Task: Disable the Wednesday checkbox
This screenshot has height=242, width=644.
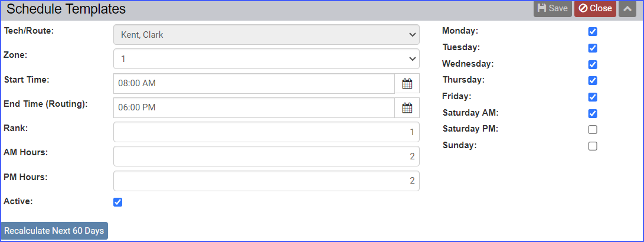Action: (x=592, y=64)
